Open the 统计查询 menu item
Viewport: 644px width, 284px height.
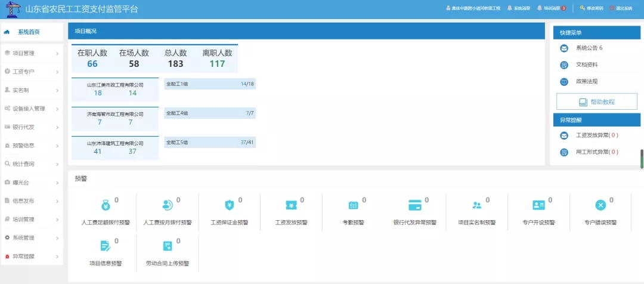pyautogui.click(x=32, y=163)
